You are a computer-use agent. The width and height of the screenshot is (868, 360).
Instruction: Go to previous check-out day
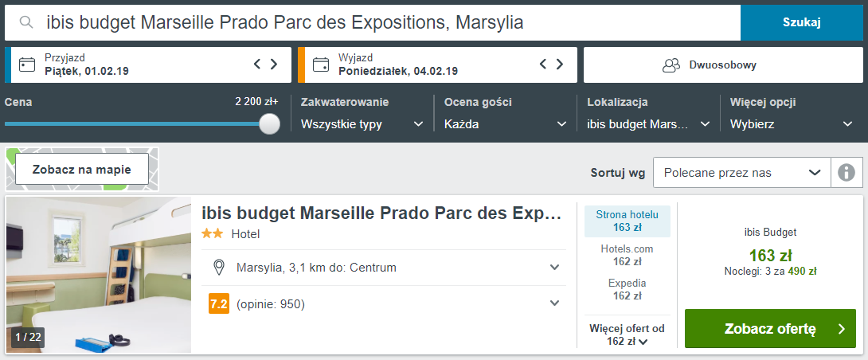(543, 65)
